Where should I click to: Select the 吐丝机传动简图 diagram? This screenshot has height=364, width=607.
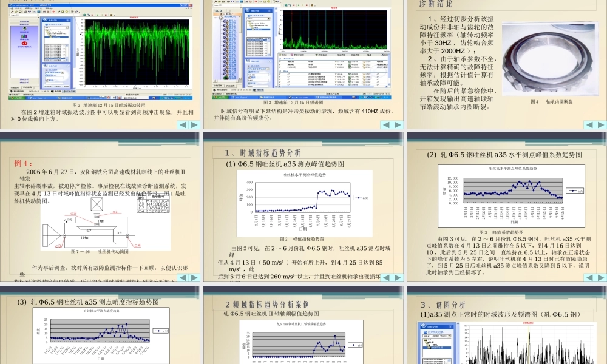[x=106, y=221]
